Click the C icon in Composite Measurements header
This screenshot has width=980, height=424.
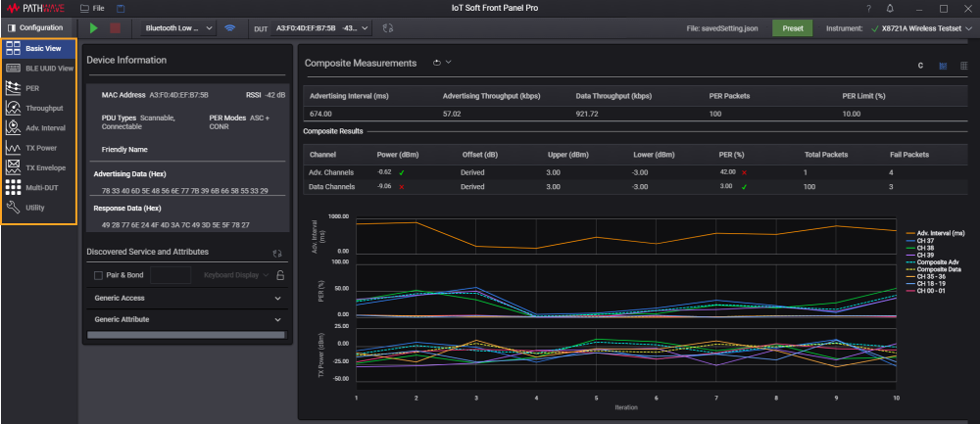pos(920,66)
